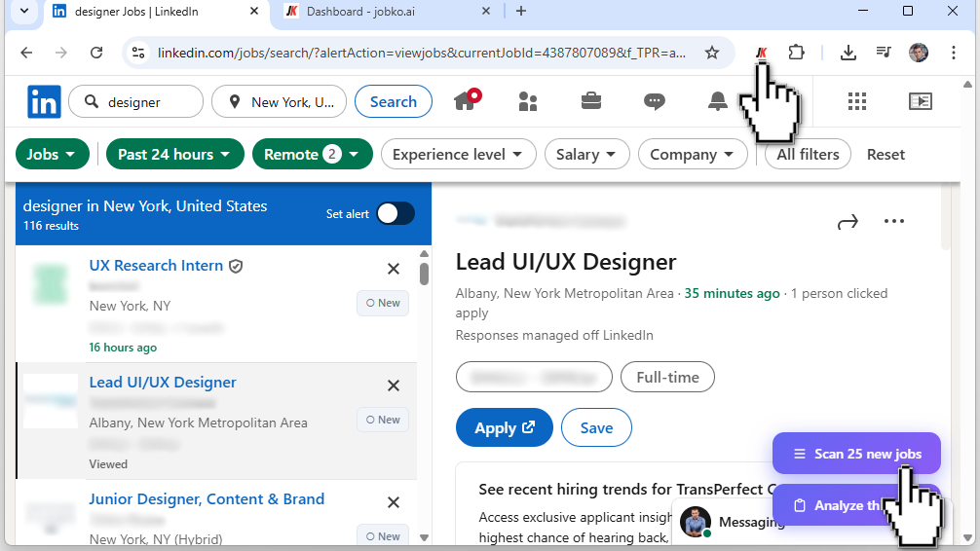The image size is (980, 551).
Task: Open a new browser tab
Action: coord(520,12)
